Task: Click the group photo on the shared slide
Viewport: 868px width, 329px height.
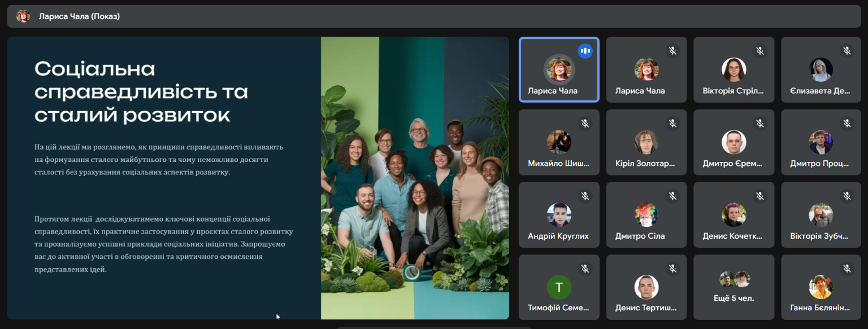Action: [x=415, y=178]
